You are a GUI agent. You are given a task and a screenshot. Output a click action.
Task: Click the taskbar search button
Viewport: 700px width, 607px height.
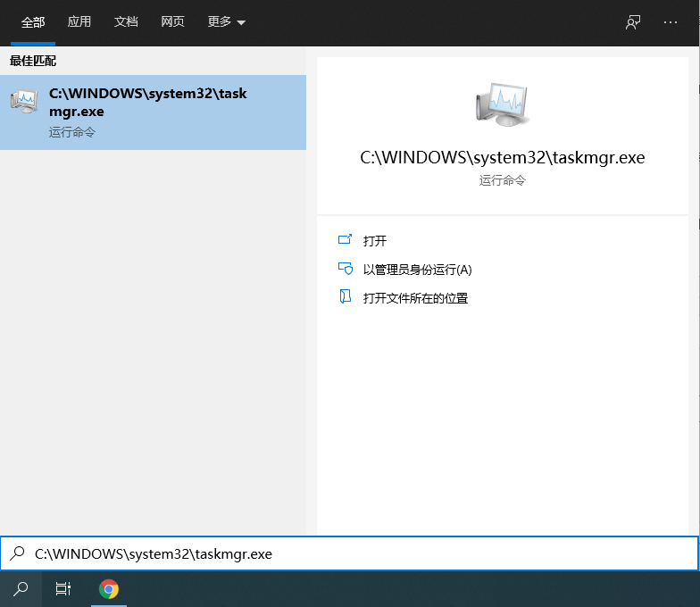(x=21, y=589)
